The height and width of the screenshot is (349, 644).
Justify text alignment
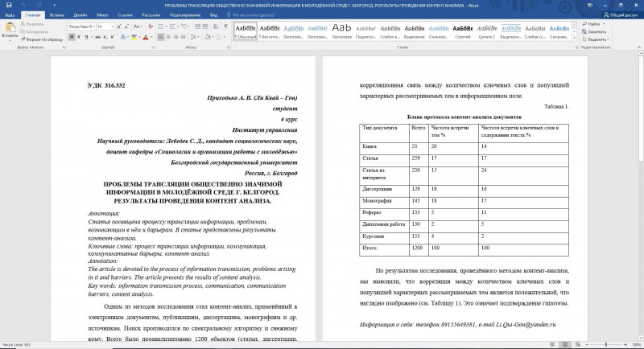184,37
